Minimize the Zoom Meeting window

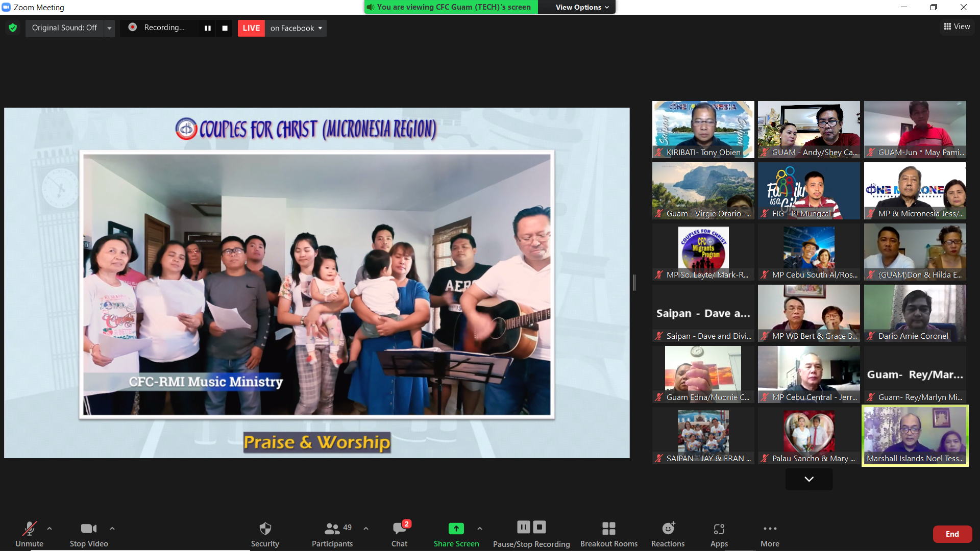click(x=904, y=7)
